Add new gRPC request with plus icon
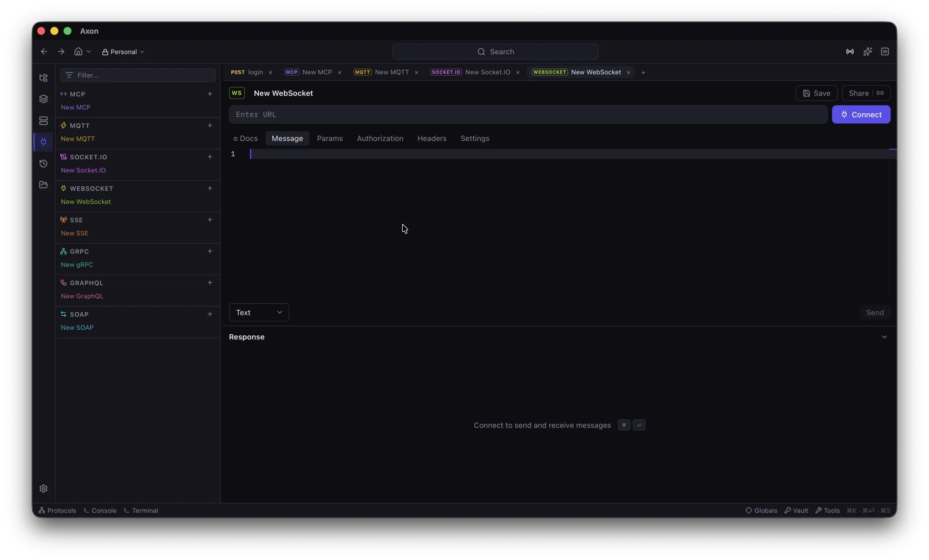The image size is (929, 560). coord(210,251)
